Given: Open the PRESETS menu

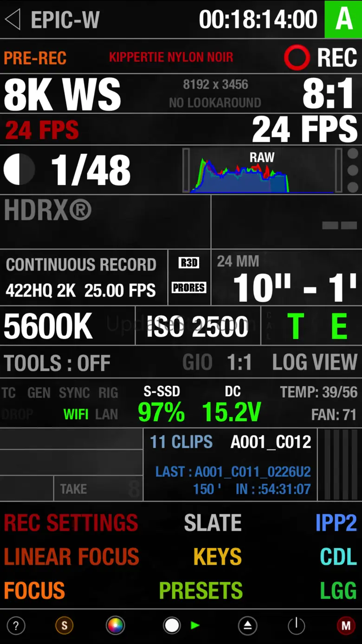Looking at the screenshot, I should [200, 590].
